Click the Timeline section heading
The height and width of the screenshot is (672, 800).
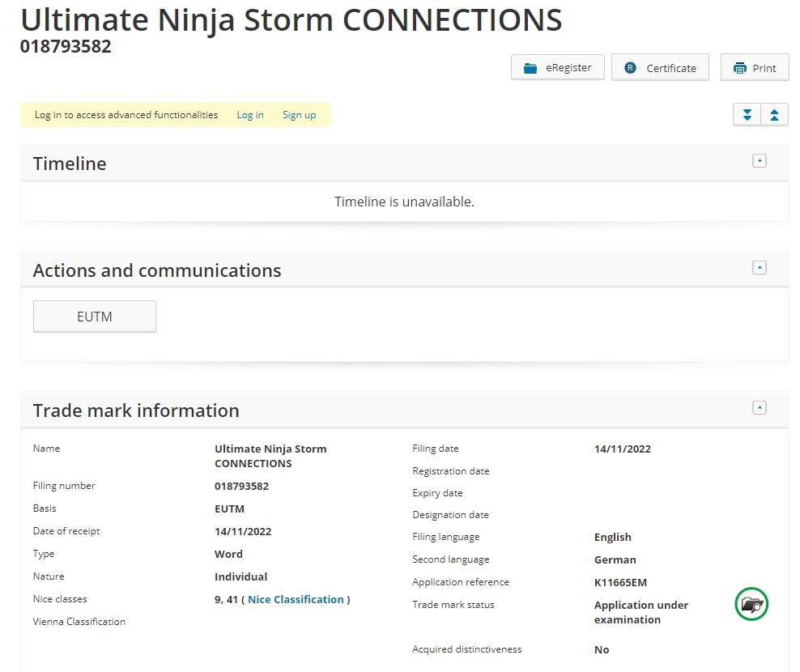pos(70,164)
